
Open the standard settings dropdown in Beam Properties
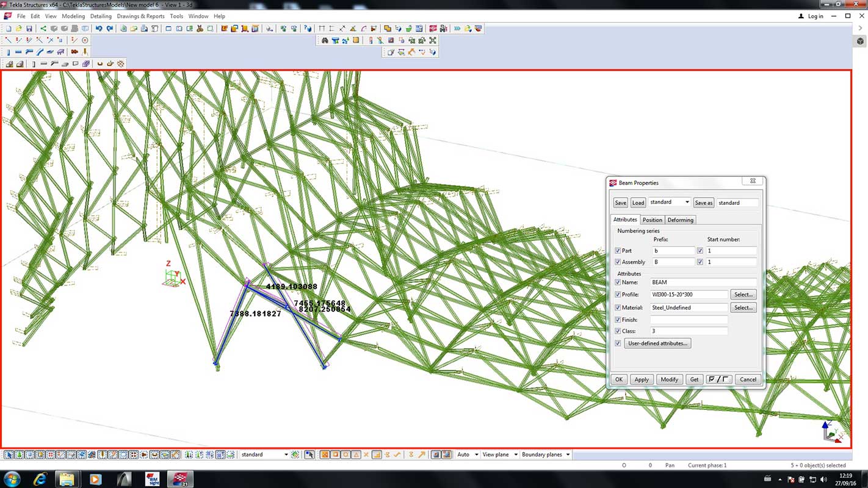coord(687,202)
